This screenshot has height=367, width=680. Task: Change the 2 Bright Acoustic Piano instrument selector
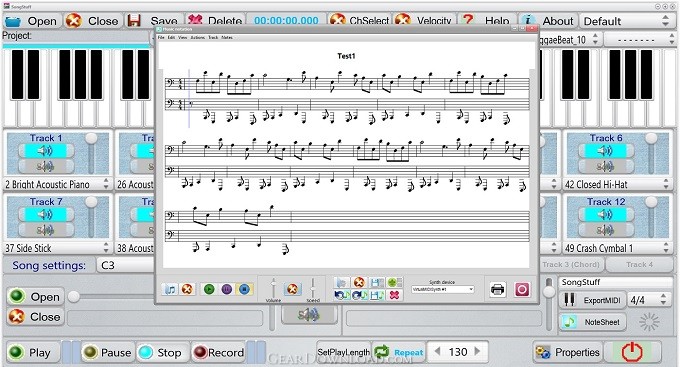(x=57, y=184)
